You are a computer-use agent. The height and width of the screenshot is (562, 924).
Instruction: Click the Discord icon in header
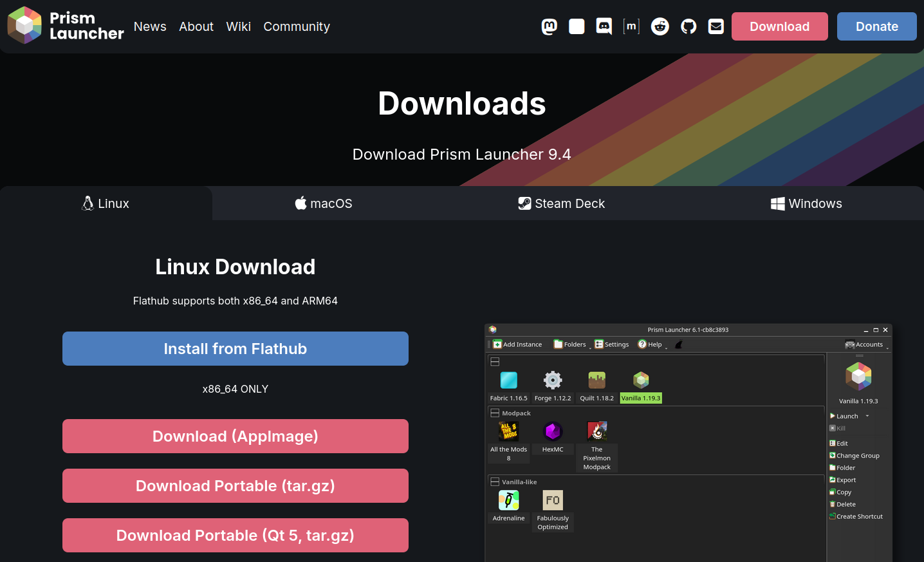coord(604,26)
